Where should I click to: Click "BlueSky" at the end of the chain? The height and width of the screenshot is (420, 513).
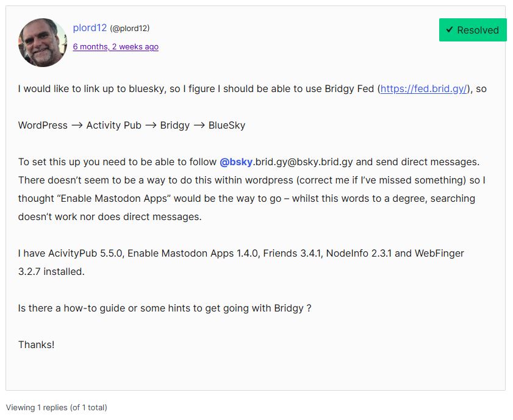227,126
